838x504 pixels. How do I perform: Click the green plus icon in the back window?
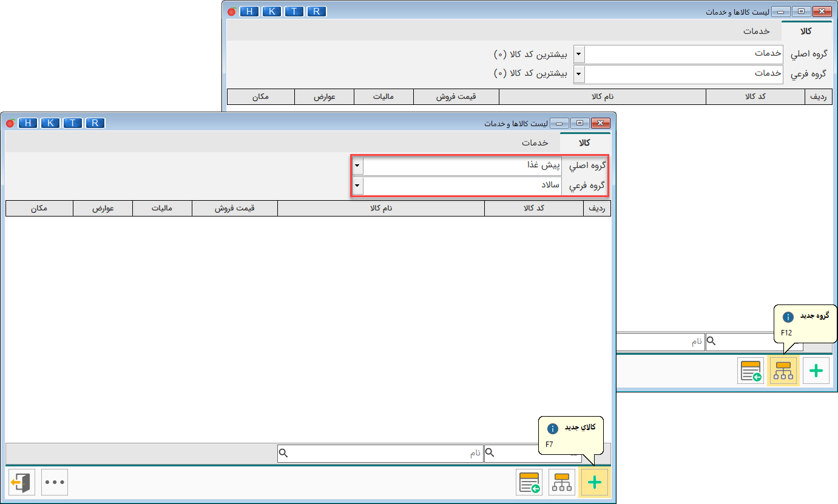tap(816, 371)
